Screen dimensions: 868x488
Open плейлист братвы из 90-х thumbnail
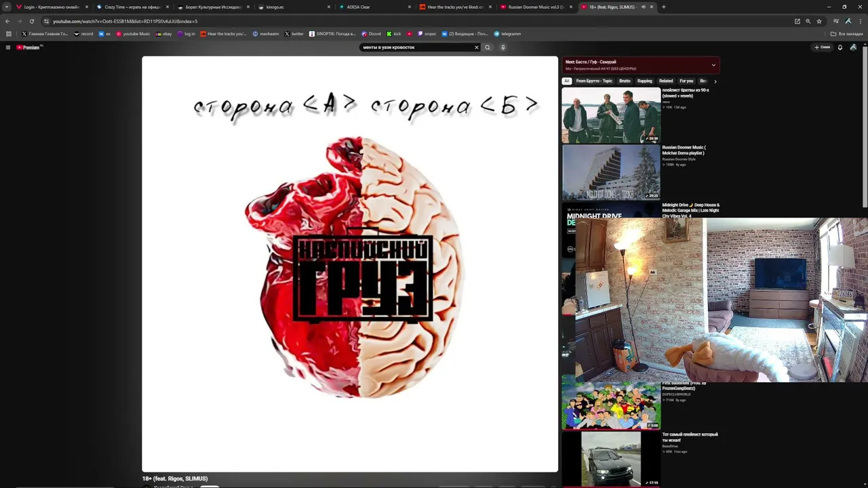point(611,115)
